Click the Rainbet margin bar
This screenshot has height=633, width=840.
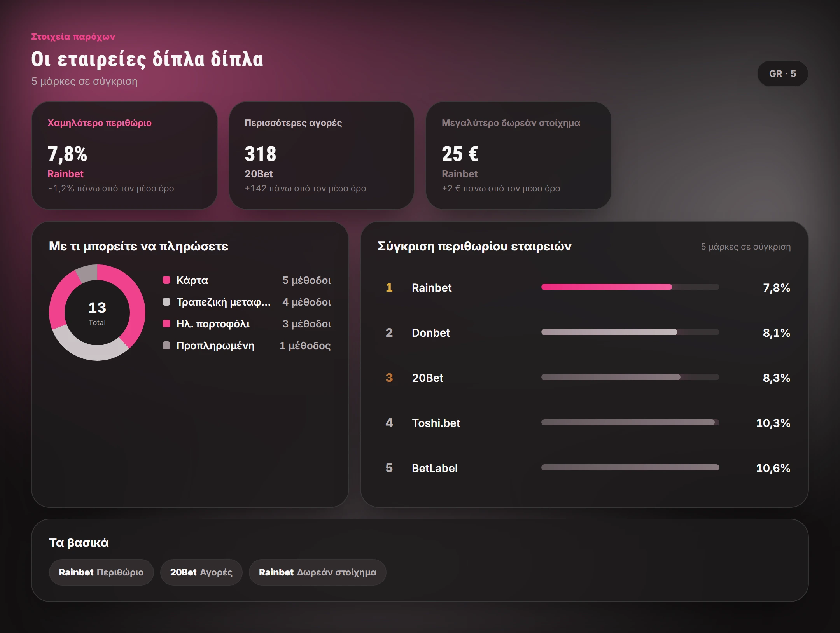point(630,287)
